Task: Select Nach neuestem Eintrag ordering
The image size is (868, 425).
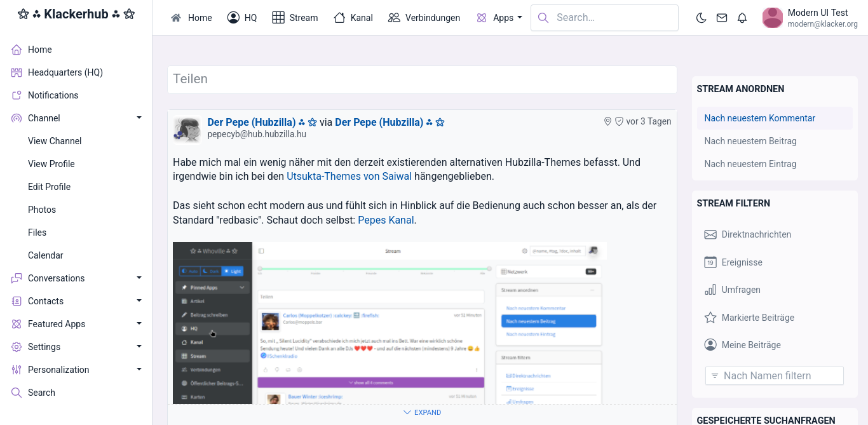Action: pos(750,164)
